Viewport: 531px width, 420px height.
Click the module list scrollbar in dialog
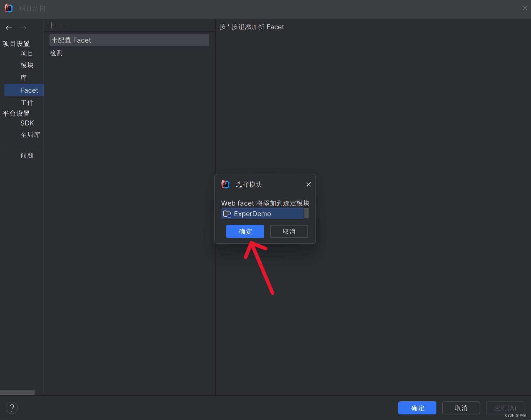tap(306, 213)
